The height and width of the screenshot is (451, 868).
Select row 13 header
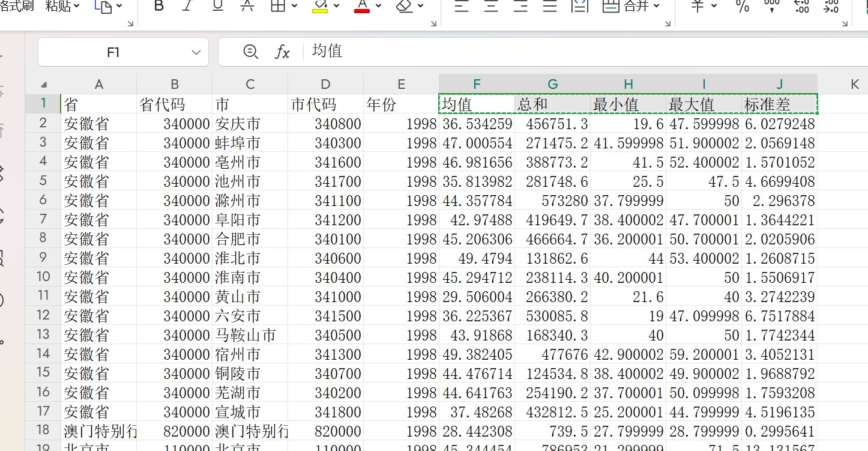click(43, 334)
